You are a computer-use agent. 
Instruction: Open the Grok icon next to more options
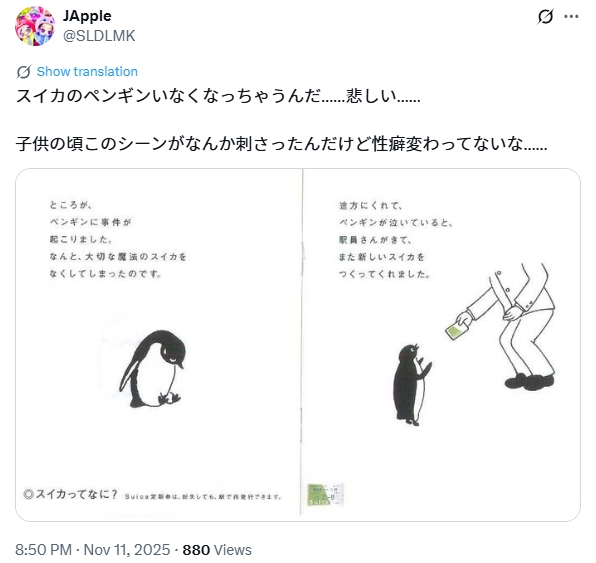tap(545, 16)
